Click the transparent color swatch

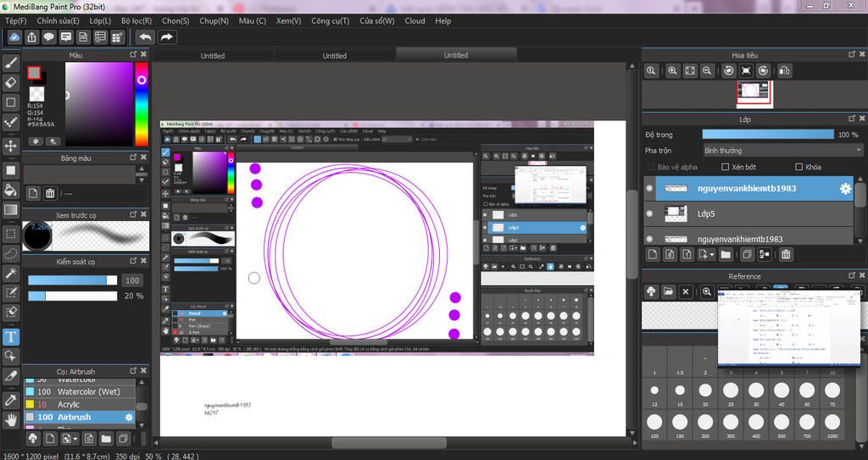click(36, 93)
